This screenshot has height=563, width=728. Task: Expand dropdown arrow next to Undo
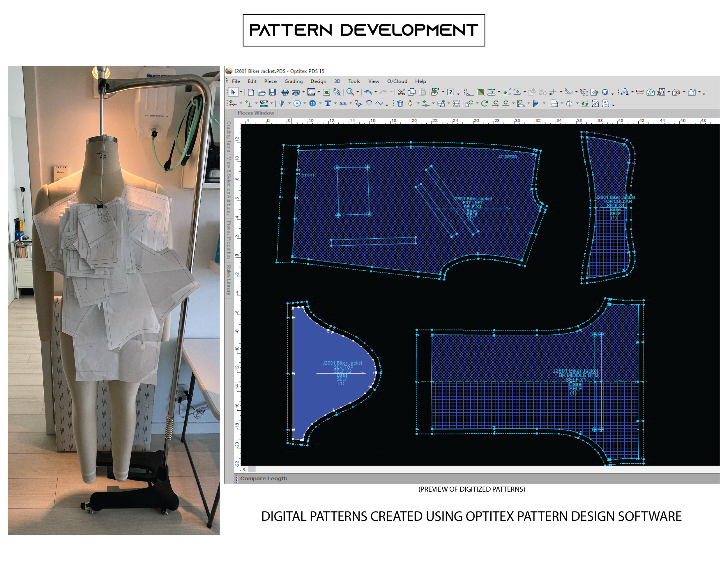376,92
